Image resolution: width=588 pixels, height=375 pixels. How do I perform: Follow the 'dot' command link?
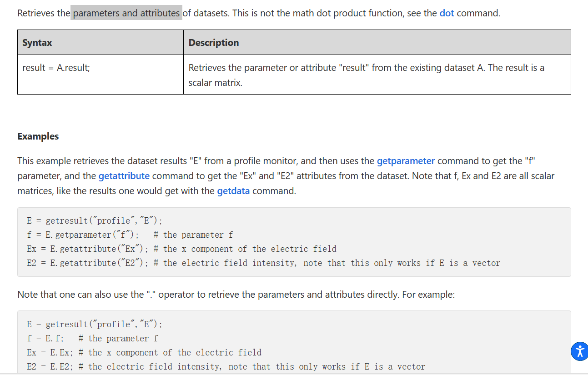(447, 13)
